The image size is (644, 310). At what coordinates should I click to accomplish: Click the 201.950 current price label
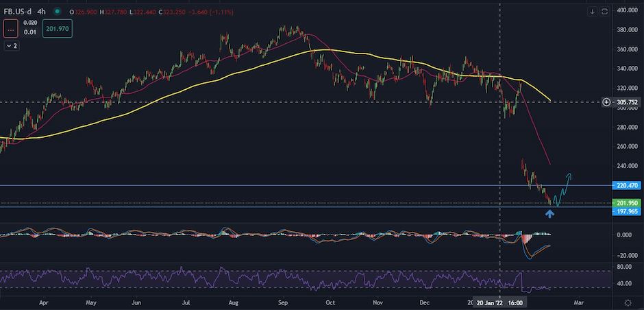pos(627,204)
